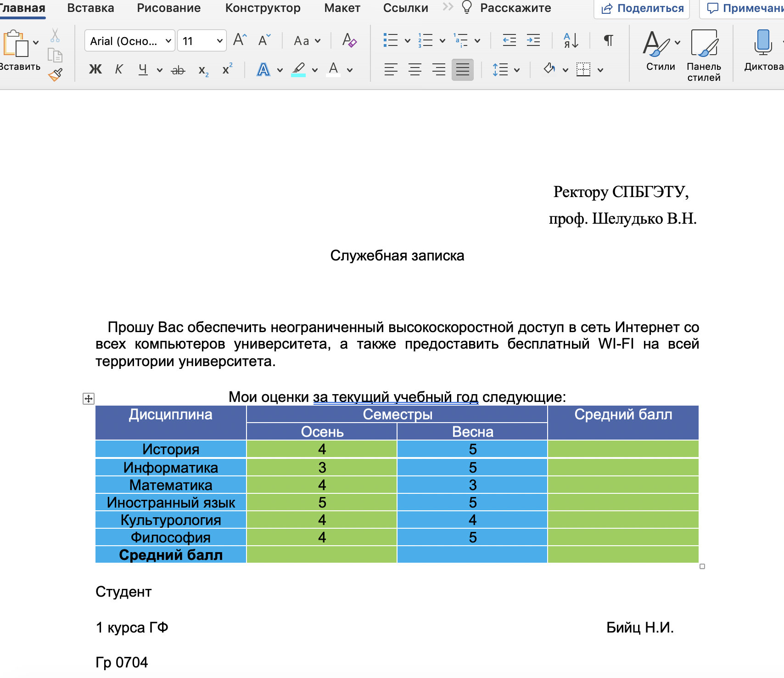Expand borders options arrow

(x=600, y=70)
